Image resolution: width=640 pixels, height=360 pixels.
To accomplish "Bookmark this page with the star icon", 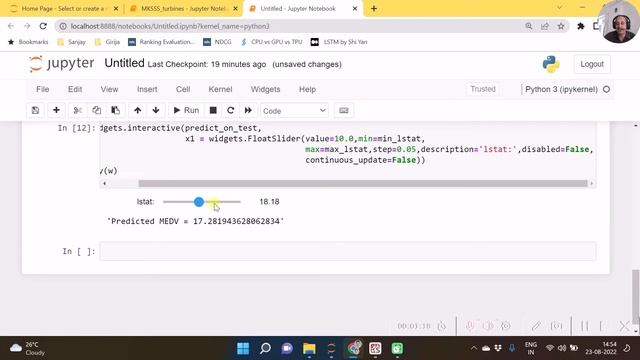I will (561, 26).
